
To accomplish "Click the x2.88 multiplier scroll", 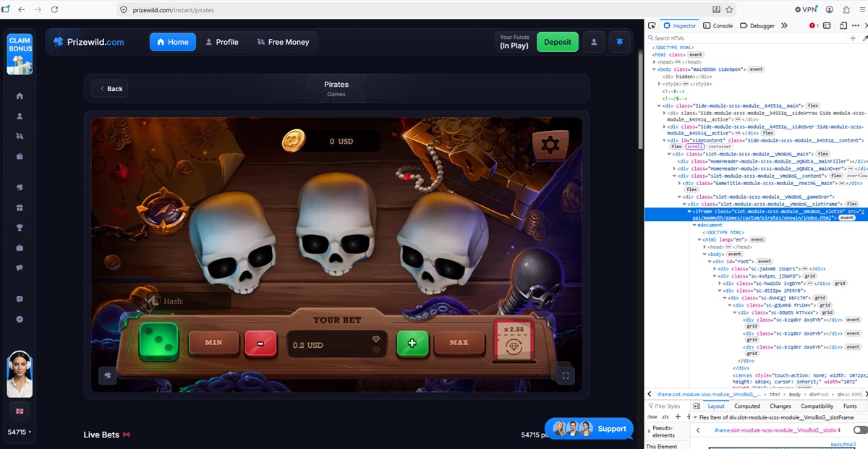I will 513,340.
